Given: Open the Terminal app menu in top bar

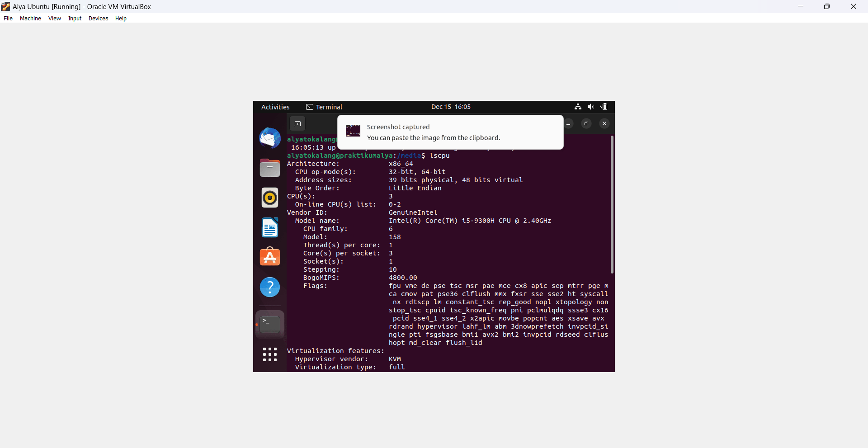Looking at the screenshot, I should pyautogui.click(x=324, y=107).
